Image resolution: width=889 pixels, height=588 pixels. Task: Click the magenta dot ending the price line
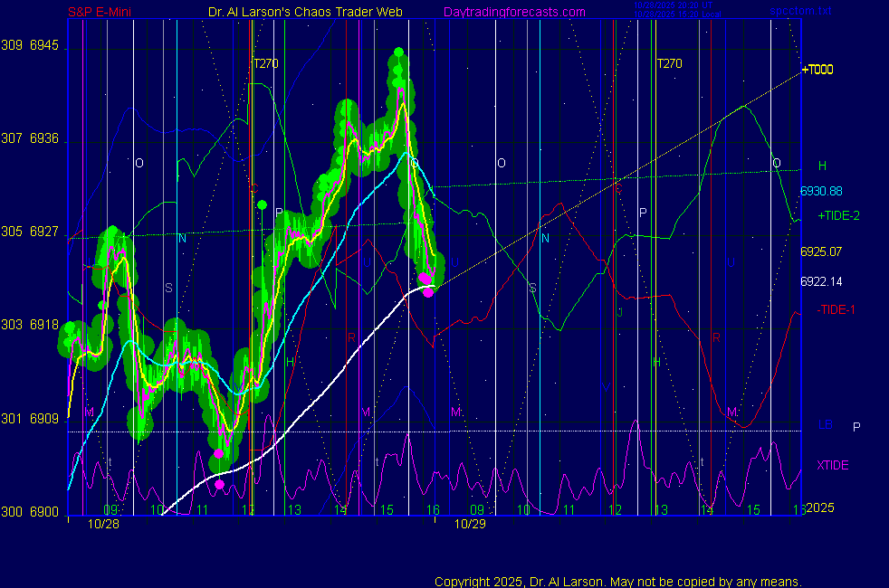tap(428, 291)
